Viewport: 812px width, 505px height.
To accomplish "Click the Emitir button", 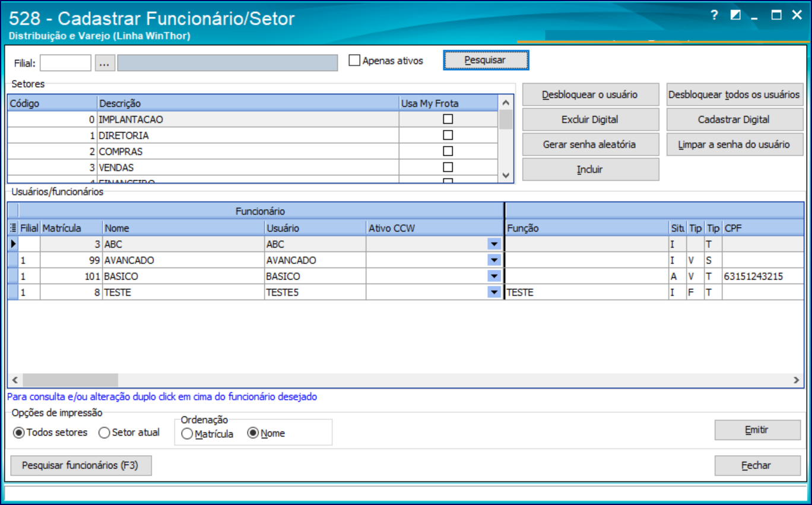I will pyautogui.click(x=757, y=430).
